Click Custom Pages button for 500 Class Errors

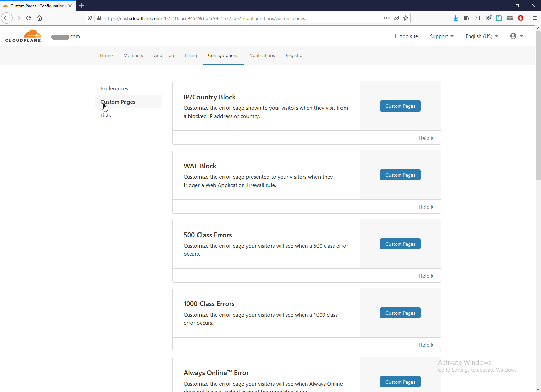[x=400, y=244]
